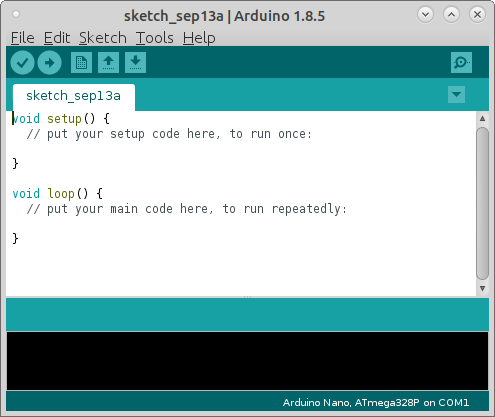The image size is (495, 417).
Task: Open the Sketch menu
Action: tap(103, 38)
